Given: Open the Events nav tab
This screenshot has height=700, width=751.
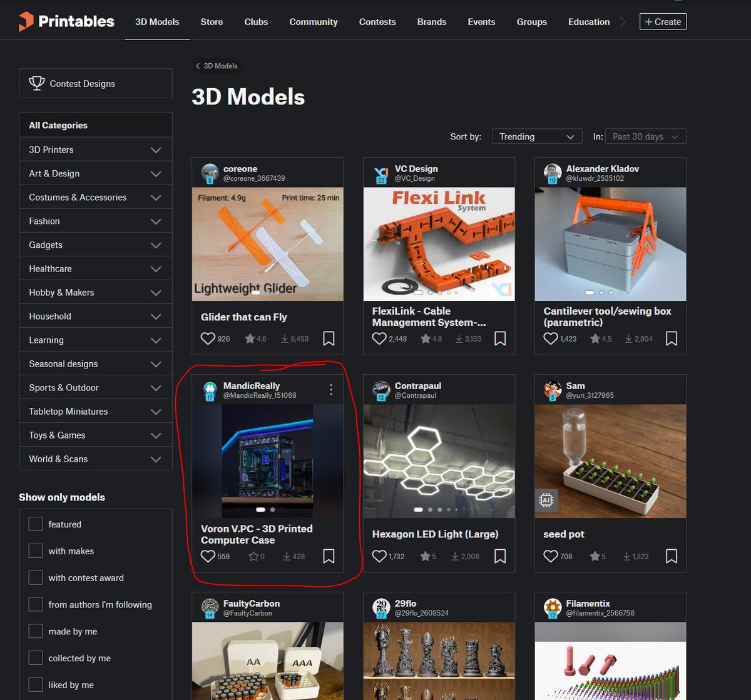Looking at the screenshot, I should (x=481, y=22).
